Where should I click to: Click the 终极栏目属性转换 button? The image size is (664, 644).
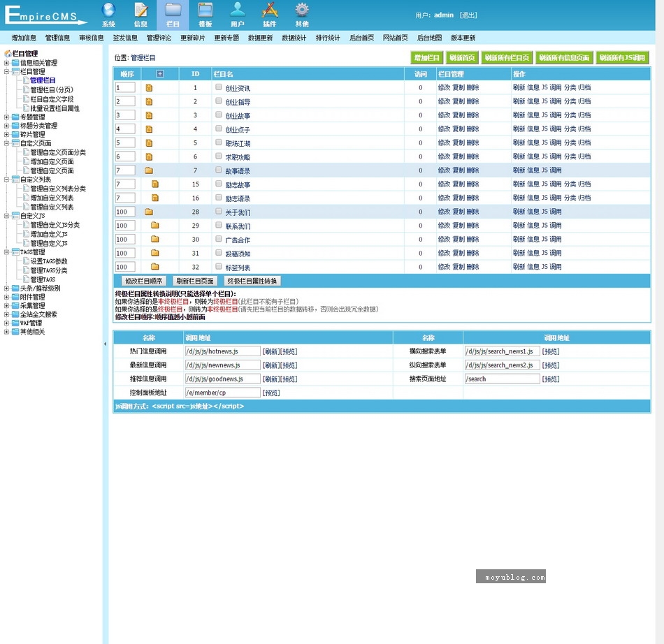click(x=252, y=281)
